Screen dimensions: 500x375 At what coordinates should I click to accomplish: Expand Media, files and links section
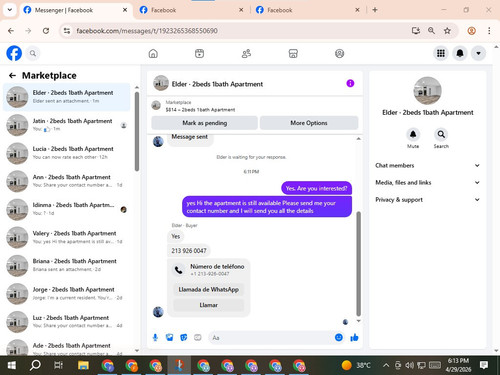point(427,182)
